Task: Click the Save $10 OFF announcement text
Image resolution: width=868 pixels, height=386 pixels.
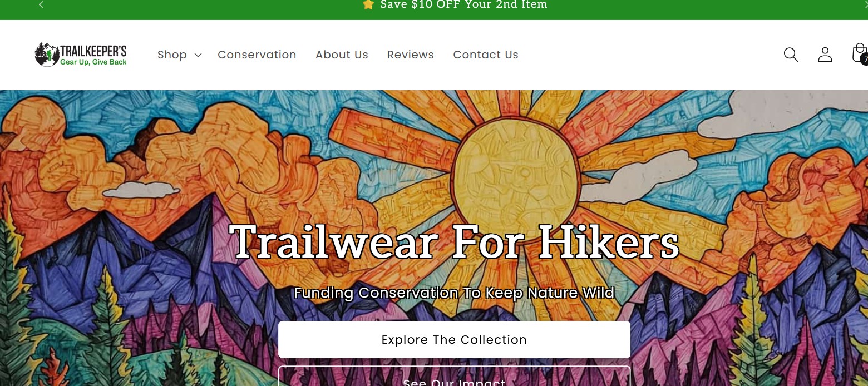Action: (463, 4)
